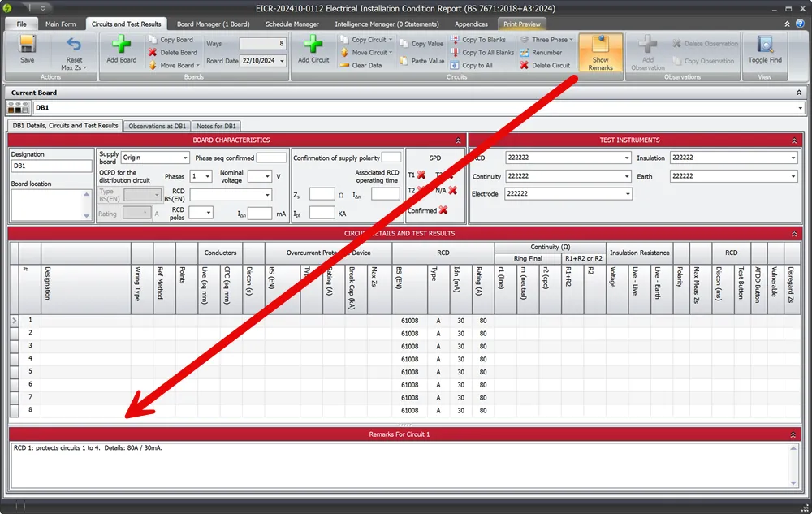Click the Toggle Find icon
This screenshot has width=812, height=514.
pyautogui.click(x=764, y=45)
